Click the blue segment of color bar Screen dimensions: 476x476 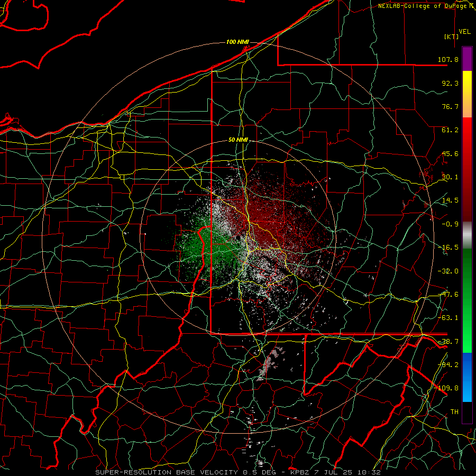(467, 377)
